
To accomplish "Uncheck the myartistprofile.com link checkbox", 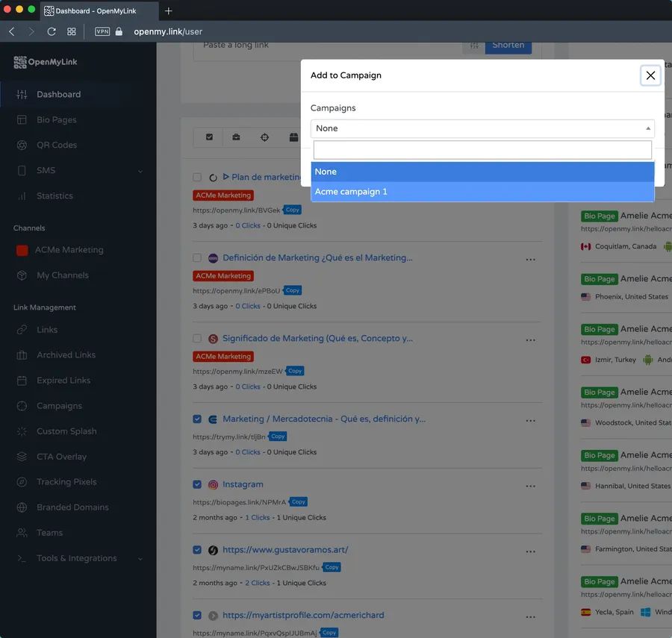I will [x=197, y=616].
